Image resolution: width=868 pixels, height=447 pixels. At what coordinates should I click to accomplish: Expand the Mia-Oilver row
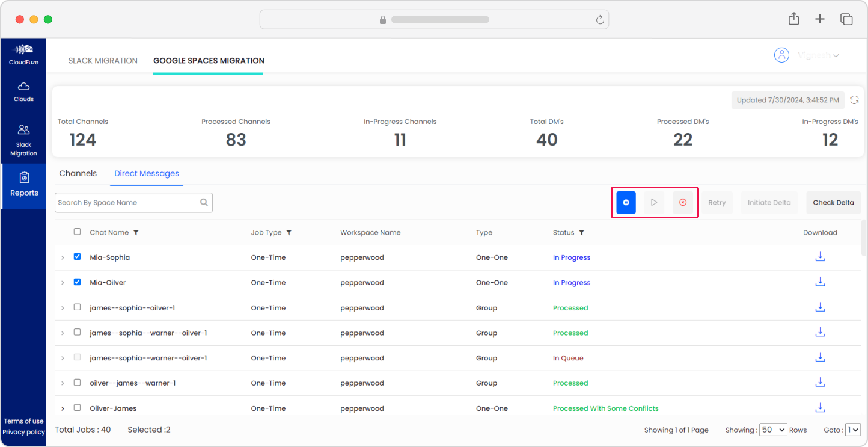63,283
